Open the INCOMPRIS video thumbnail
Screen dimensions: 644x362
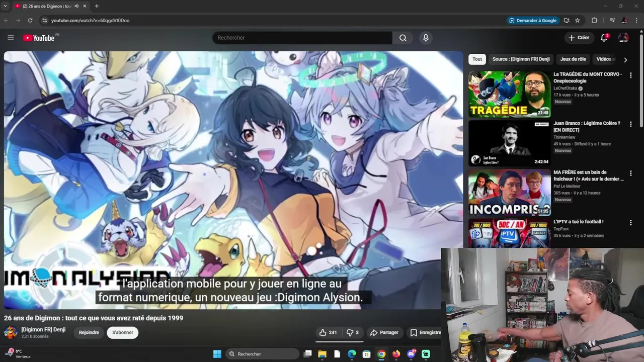[x=509, y=192]
